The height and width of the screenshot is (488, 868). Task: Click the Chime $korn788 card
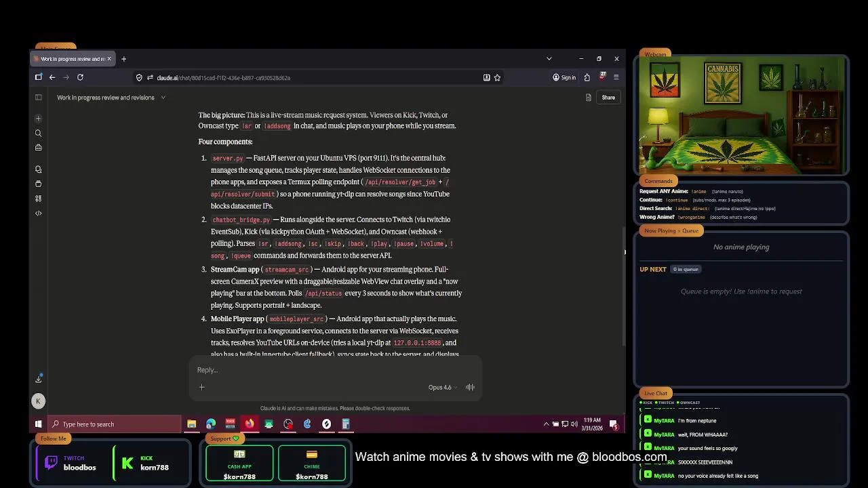312,464
